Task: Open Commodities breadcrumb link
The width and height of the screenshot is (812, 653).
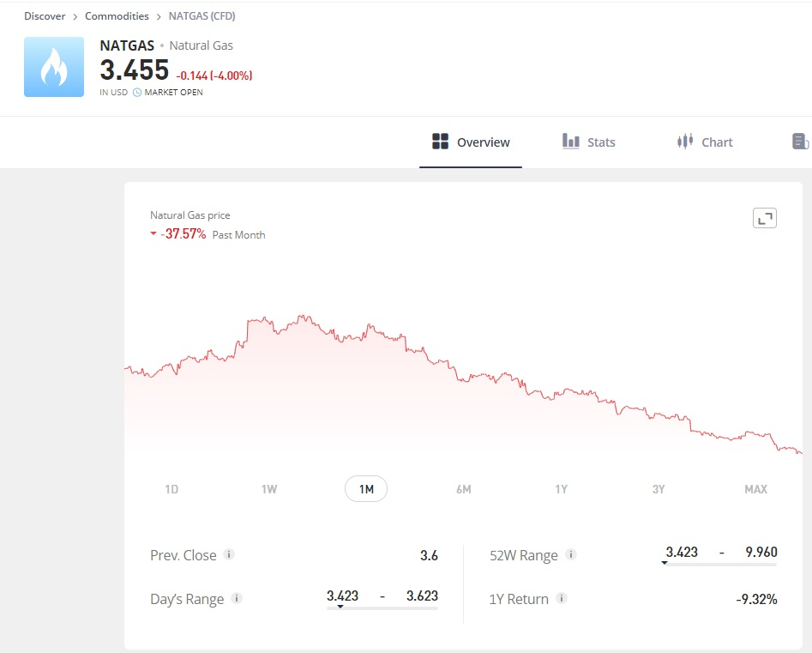Action: click(117, 16)
